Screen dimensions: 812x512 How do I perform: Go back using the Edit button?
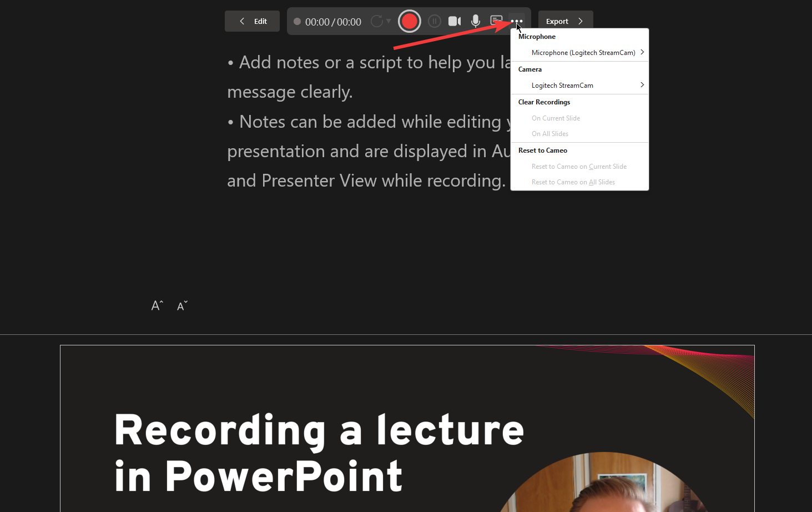point(252,21)
